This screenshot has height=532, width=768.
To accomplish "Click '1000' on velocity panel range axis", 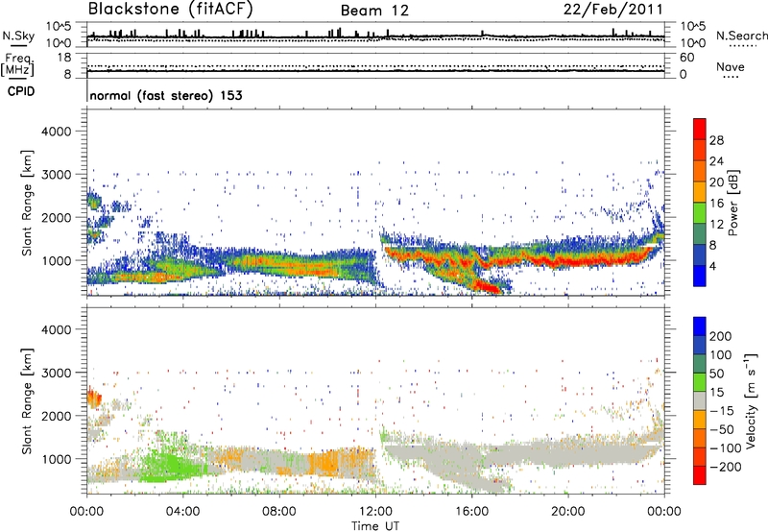I will (x=57, y=459).
